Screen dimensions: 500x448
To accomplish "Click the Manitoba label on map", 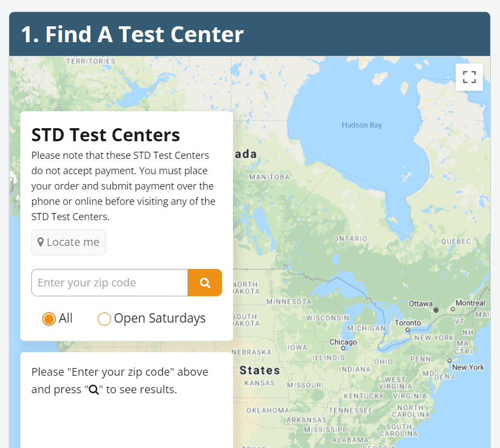I will click(269, 177).
